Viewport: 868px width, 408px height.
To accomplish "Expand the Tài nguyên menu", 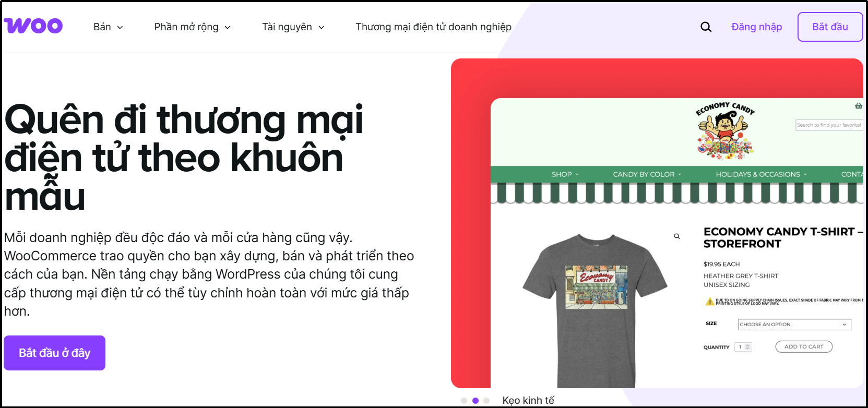I will 293,27.
